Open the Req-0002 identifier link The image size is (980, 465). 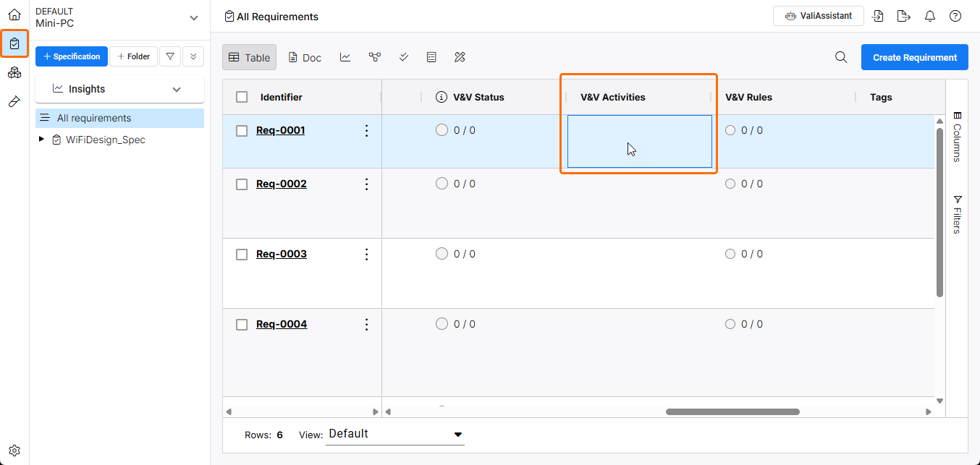[x=282, y=184]
